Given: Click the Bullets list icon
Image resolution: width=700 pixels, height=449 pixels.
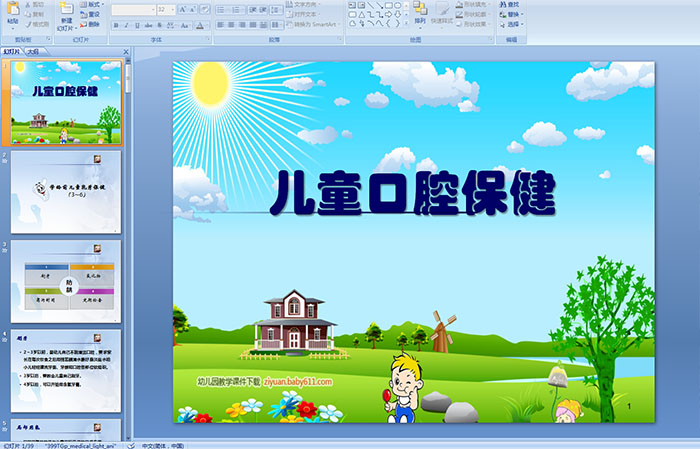Looking at the screenshot, I should [222, 9].
